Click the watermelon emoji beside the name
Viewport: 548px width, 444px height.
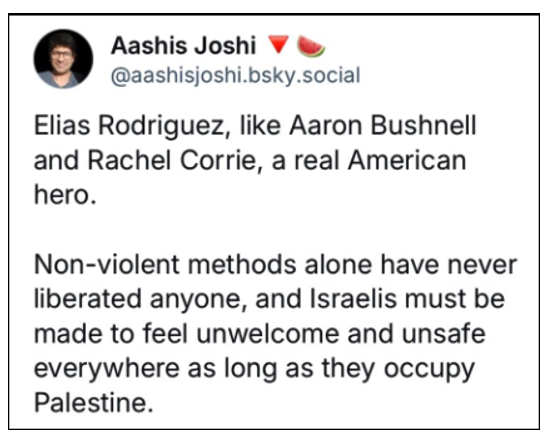click(x=311, y=46)
